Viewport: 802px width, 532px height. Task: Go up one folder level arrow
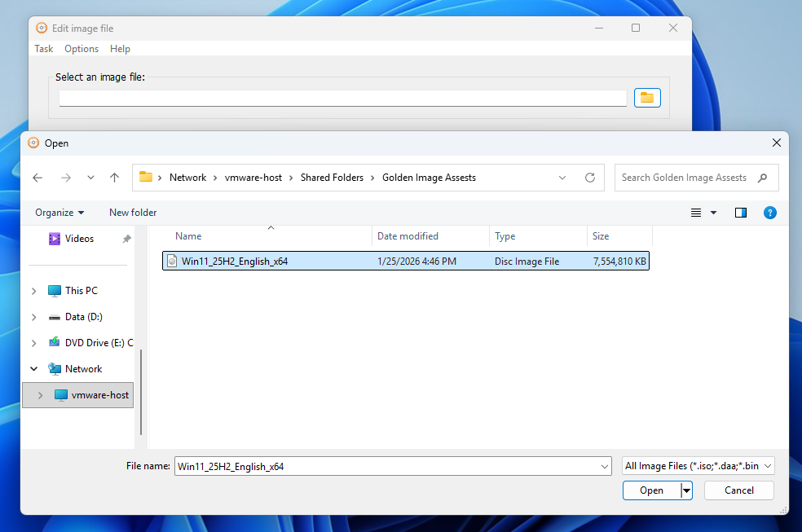click(114, 178)
